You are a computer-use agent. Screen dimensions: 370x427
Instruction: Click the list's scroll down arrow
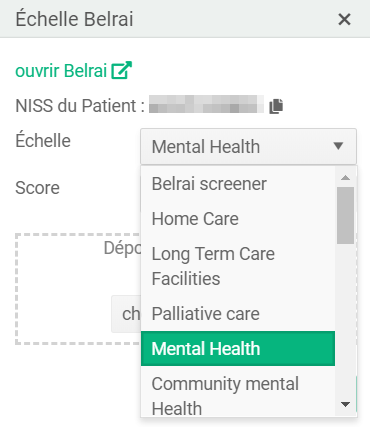[x=345, y=404]
